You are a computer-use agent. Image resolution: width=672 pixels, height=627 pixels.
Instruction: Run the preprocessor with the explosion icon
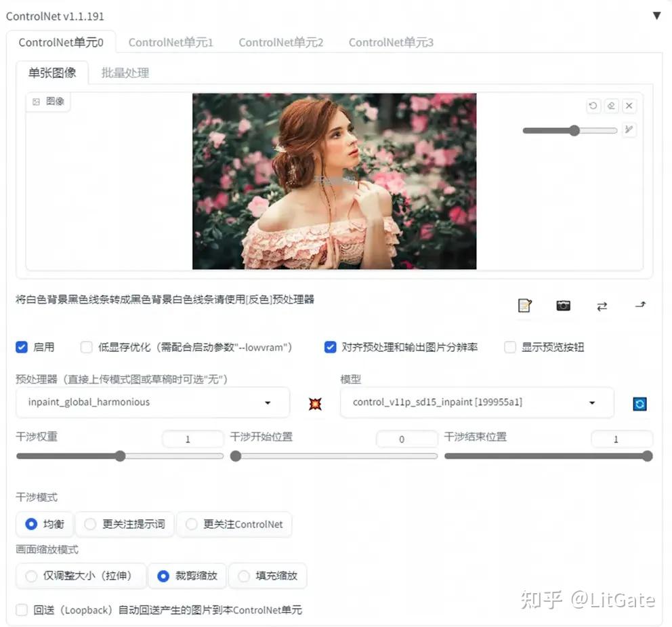pyautogui.click(x=315, y=403)
